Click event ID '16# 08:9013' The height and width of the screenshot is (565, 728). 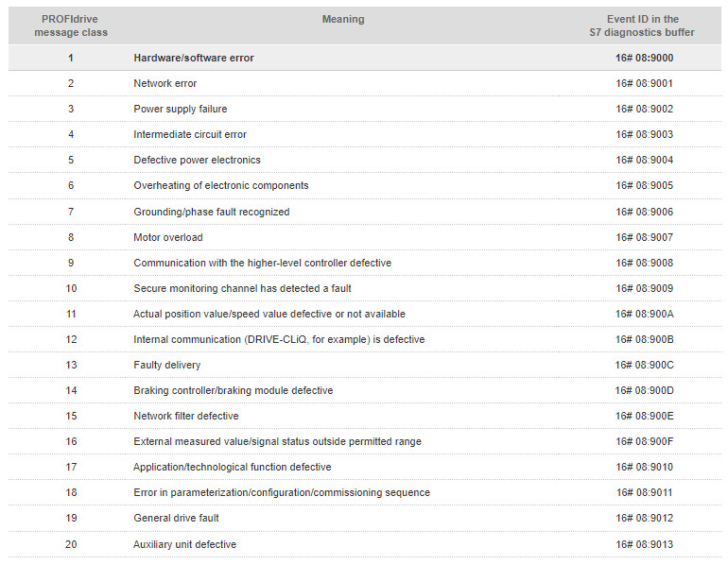tap(645, 544)
